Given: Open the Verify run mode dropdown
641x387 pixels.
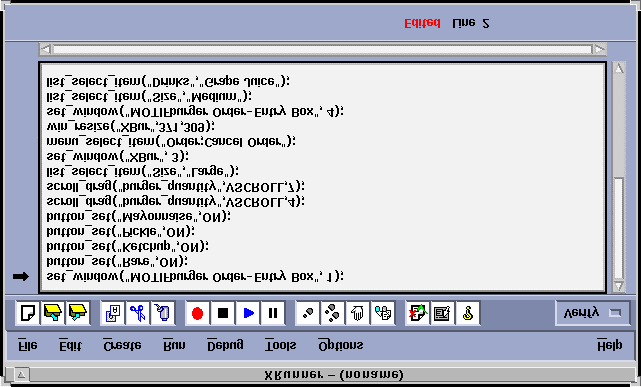Looking at the screenshot, I should (593, 313).
